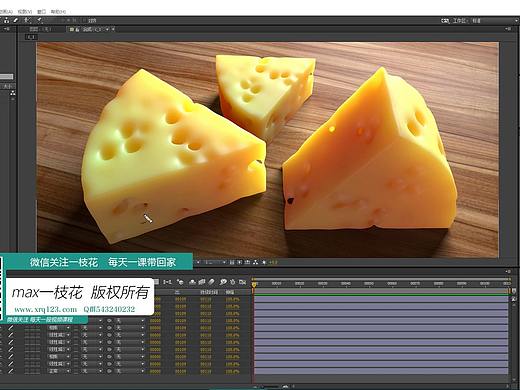This screenshot has width=520, height=390.
Task: Click the 伸缩 column header
Action: (x=230, y=292)
